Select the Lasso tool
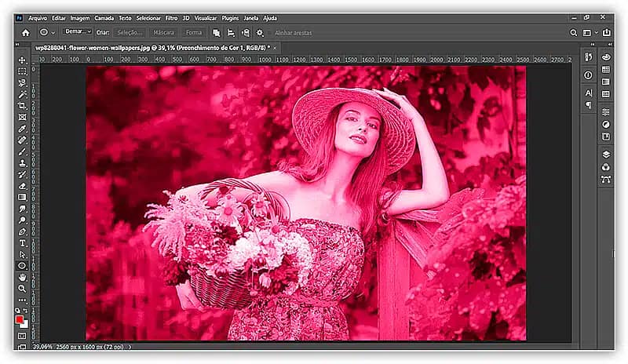This screenshot has height=364, width=628. point(22,83)
